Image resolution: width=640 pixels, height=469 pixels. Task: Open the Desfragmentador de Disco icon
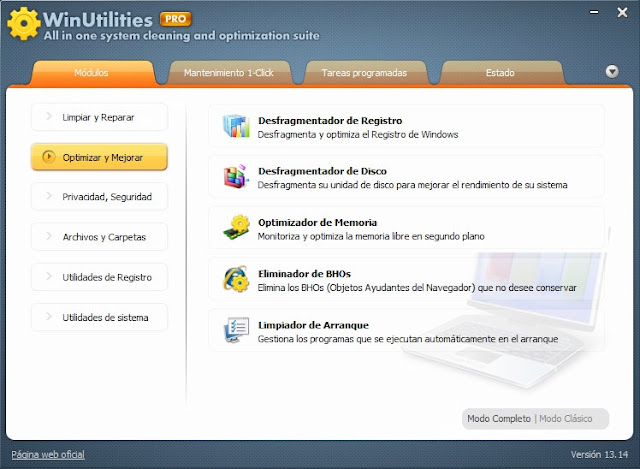[236, 176]
